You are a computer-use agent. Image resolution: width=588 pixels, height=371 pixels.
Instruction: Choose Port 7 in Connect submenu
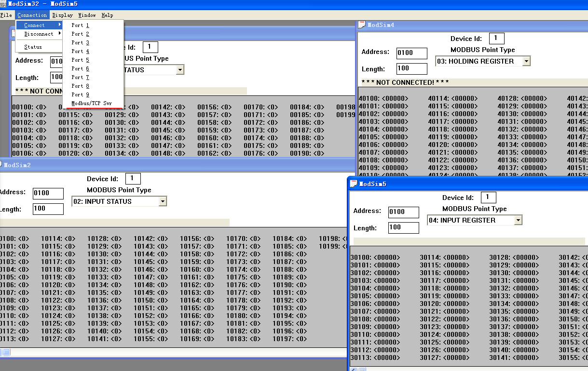coord(93,77)
